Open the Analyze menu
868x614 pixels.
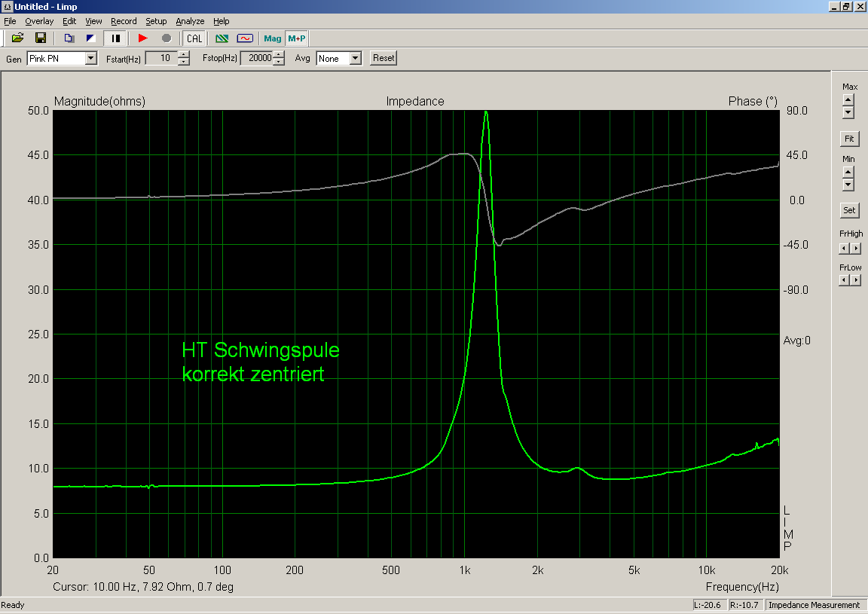click(x=190, y=21)
